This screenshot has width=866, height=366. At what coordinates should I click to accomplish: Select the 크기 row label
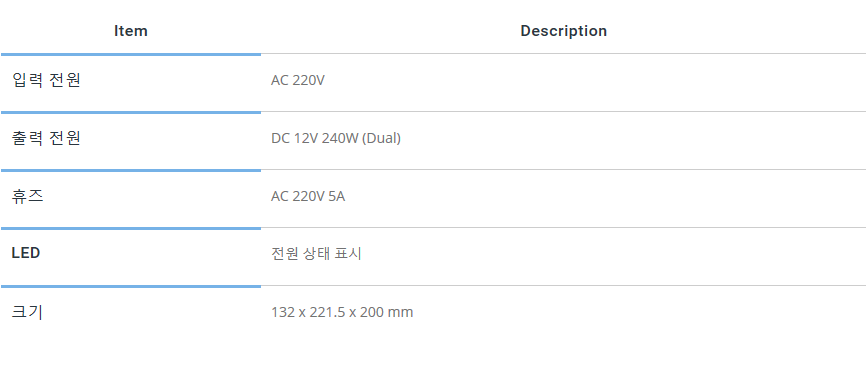[x=27, y=312]
